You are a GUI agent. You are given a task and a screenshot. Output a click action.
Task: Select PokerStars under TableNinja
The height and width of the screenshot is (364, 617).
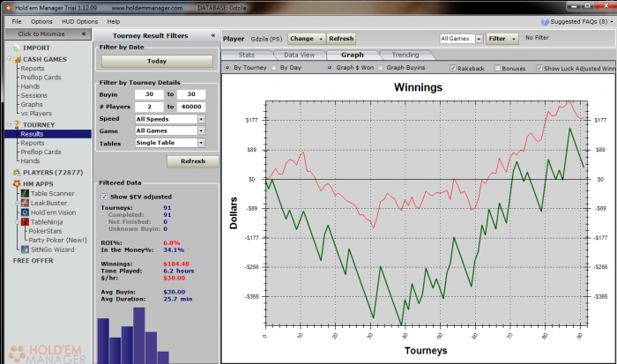(x=45, y=231)
